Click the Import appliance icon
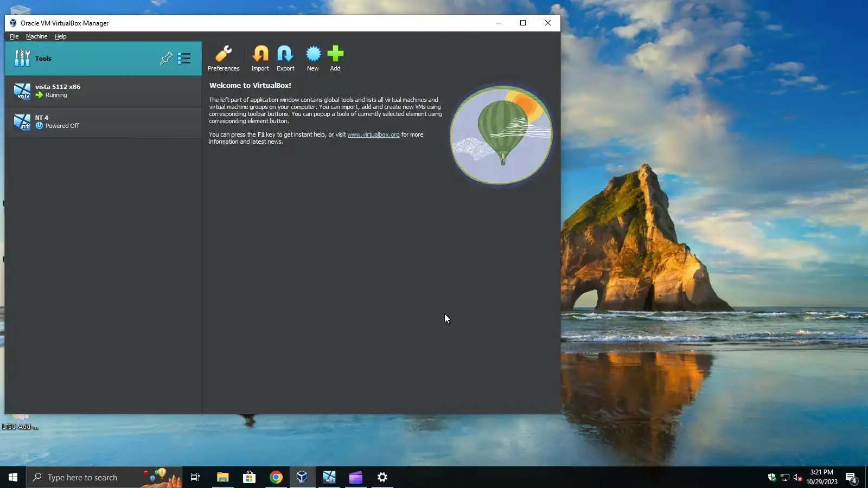This screenshot has width=868, height=488. (260, 58)
